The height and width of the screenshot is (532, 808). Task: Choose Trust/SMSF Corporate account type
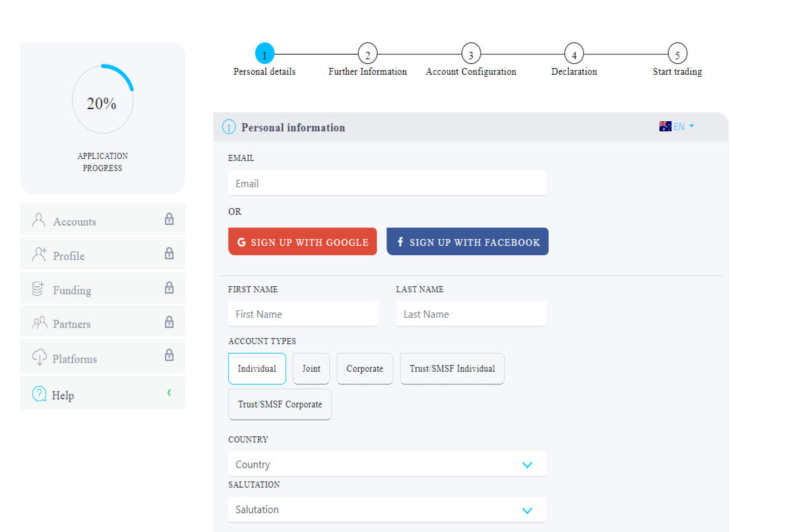tap(280, 404)
